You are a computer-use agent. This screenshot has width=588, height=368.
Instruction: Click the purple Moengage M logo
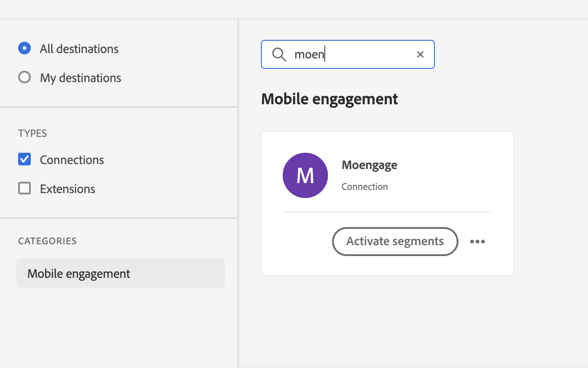[x=305, y=175]
